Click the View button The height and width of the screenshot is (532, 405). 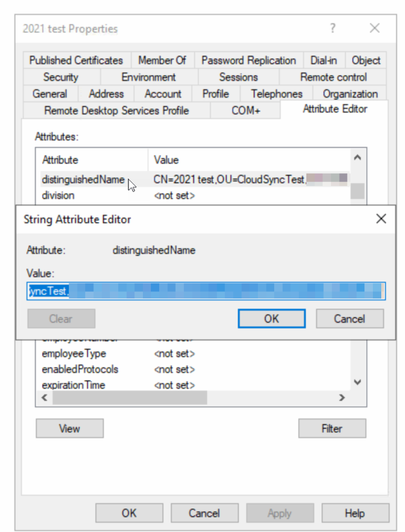tap(70, 429)
